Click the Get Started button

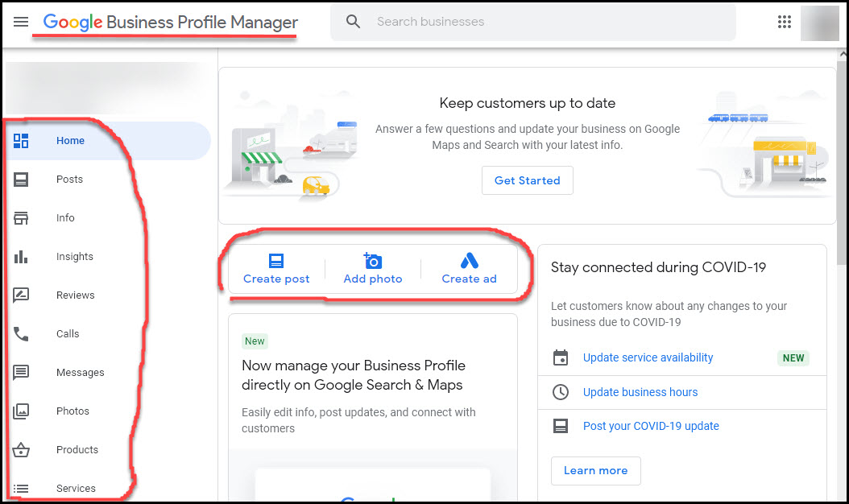click(528, 180)
